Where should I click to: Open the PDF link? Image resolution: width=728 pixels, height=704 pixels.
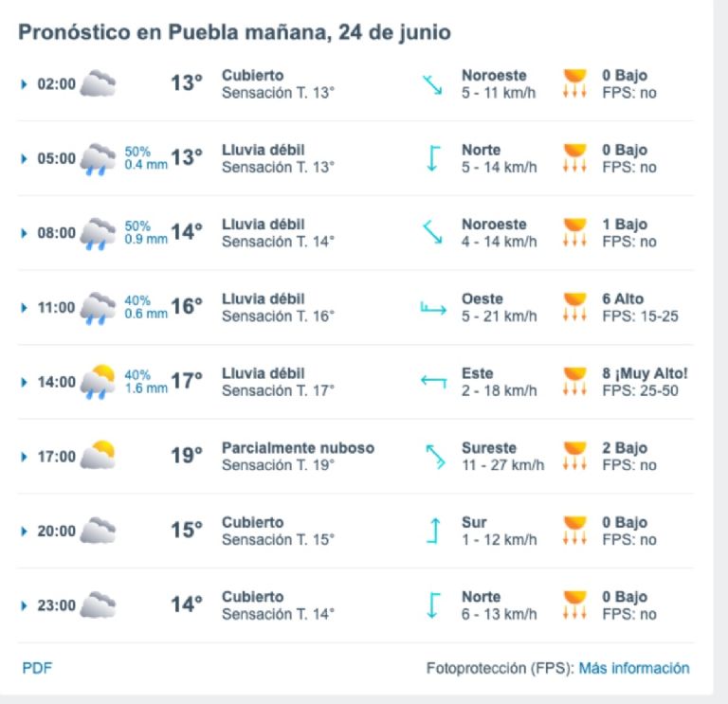pos(37,668)
